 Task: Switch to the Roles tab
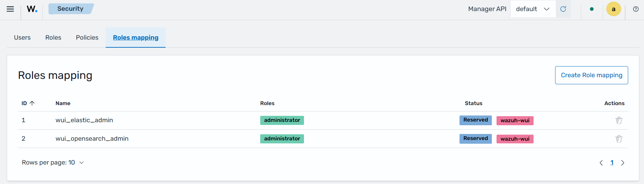tap(53, 38)
